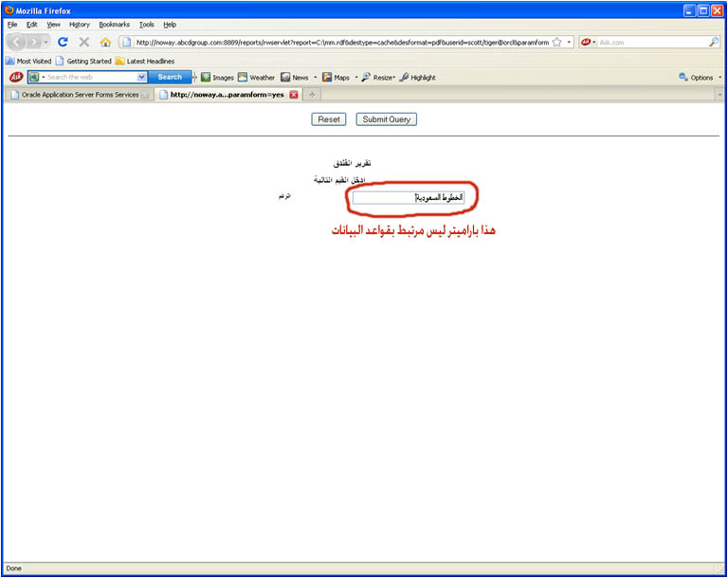Open the Bookmarks menu

pyautogui.click(x=114, y=25)
